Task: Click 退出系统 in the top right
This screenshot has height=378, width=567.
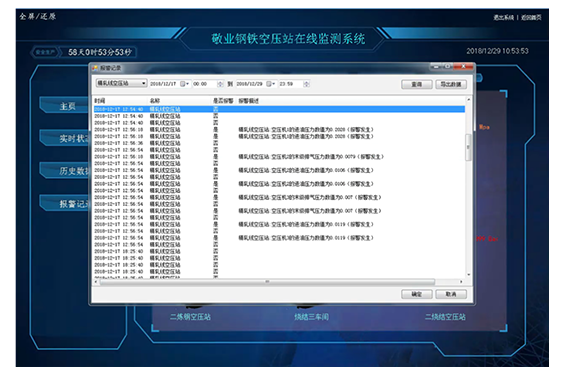Action: point(503,17)
